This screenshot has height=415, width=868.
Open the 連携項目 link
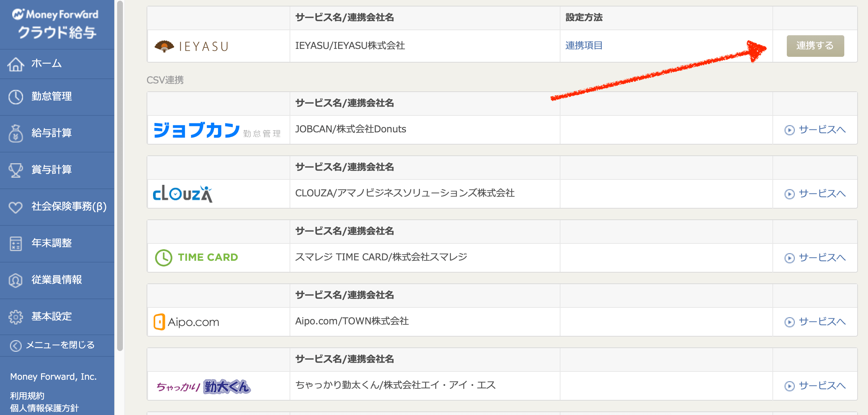(x=584, y=46)
